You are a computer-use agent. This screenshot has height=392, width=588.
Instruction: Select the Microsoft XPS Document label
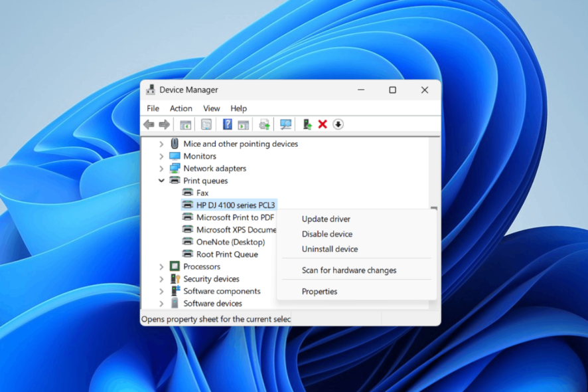coord(236,230)
